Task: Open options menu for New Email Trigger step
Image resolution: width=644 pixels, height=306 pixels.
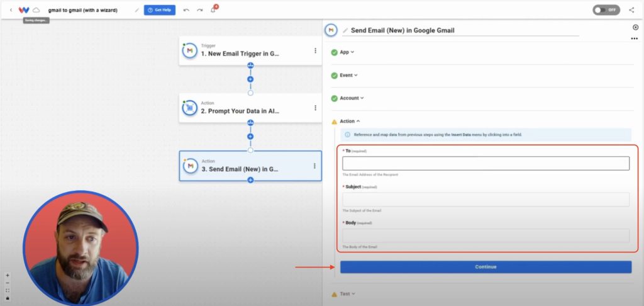Action: pos(316,50)
